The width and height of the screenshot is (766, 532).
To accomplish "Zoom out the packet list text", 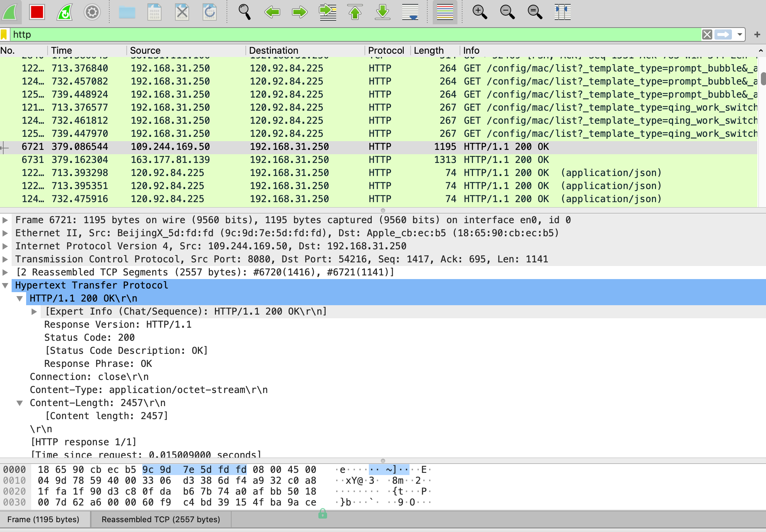I will [x=507, y=12].
